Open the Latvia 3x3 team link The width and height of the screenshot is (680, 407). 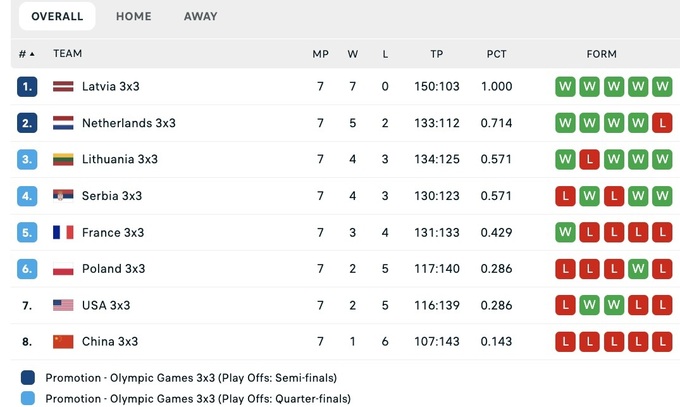110,86
